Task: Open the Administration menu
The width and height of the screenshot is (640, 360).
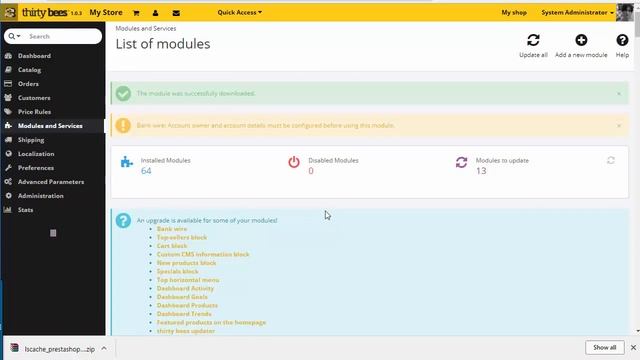Action: click(x=40, y=196)
